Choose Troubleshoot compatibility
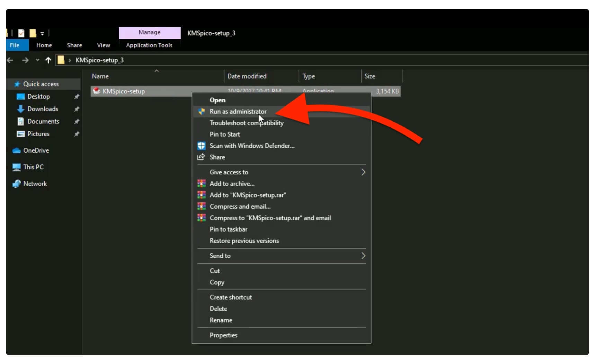Screen dimensions: 595x364 pyautogui.click(x=281, y=123)
